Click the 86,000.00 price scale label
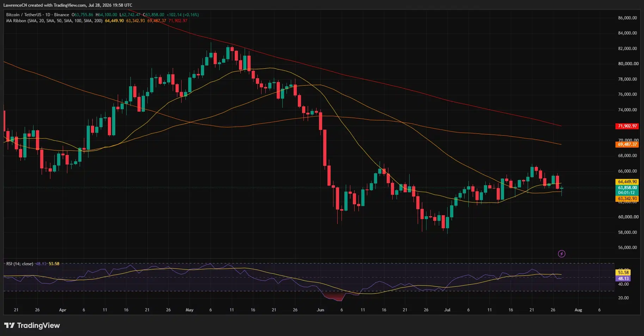644x336 pixels. 627,18
